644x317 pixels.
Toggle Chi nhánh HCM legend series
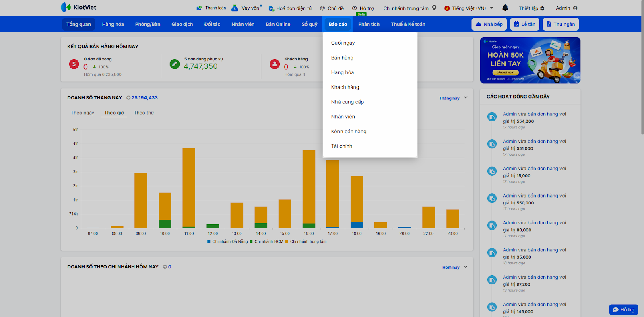click(266, 241)
